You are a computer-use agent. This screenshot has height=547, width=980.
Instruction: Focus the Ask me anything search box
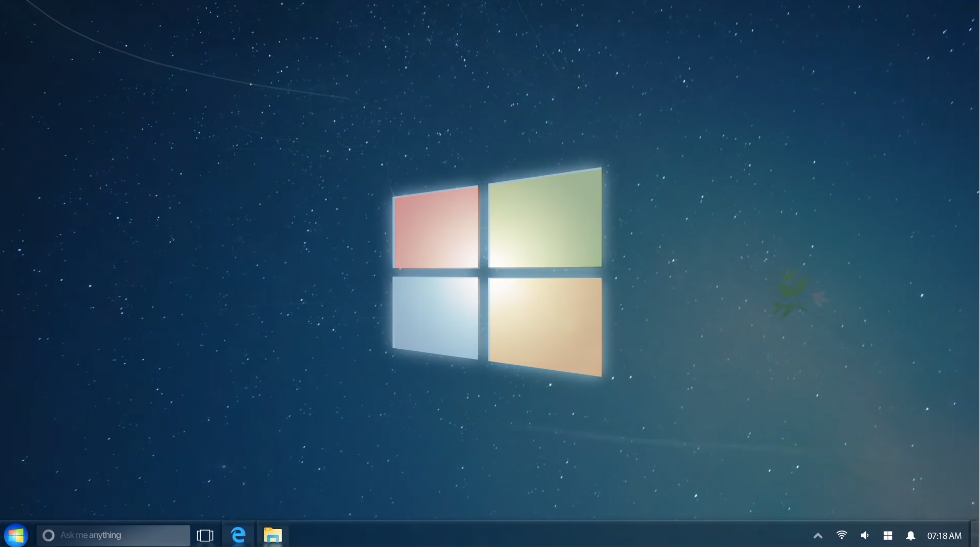click(113, 535)
